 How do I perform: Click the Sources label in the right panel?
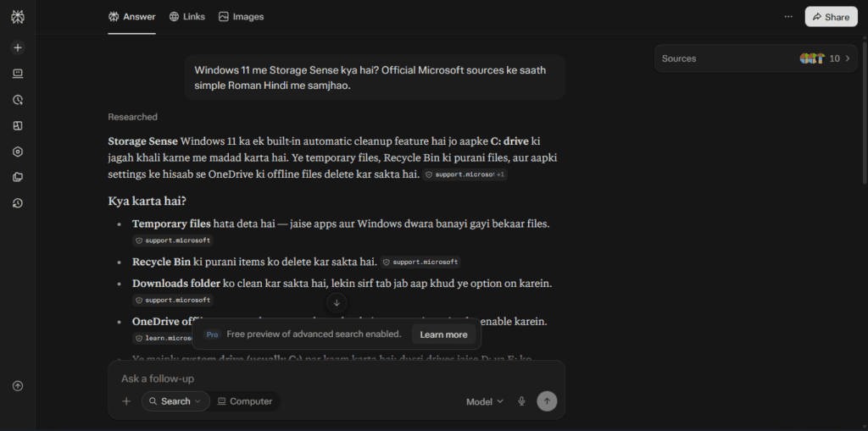tap(679, 58)
